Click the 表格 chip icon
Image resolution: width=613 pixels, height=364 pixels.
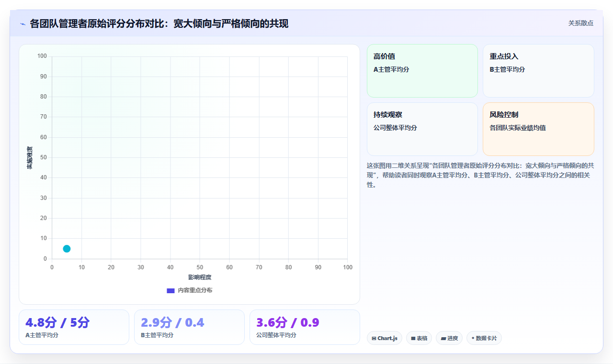413,339
